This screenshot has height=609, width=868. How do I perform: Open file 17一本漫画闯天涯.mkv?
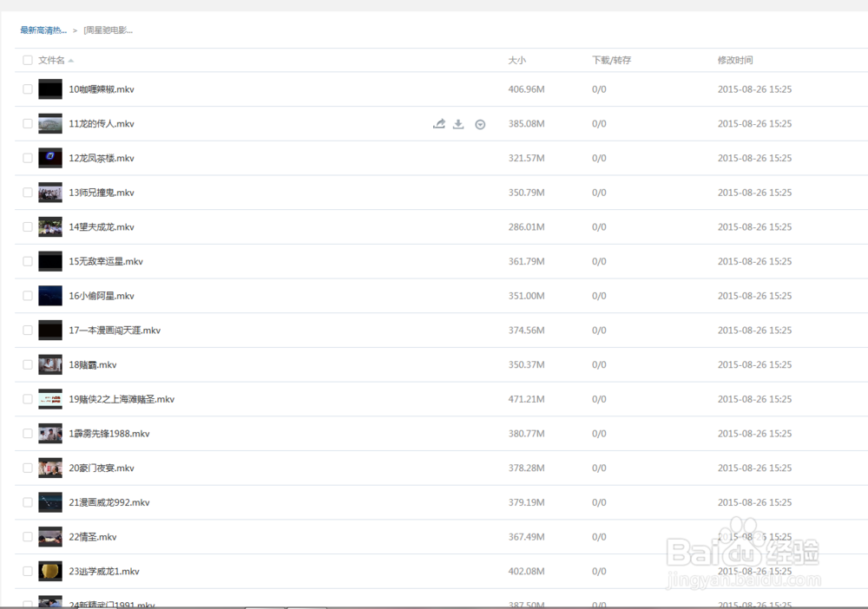pyautogui.click(x=115, y=331)
